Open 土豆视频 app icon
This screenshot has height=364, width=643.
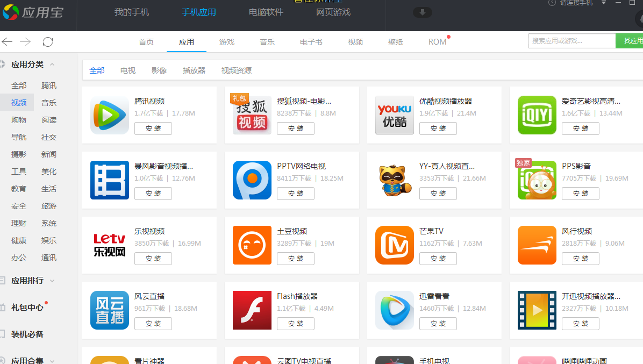pos(252,245)
